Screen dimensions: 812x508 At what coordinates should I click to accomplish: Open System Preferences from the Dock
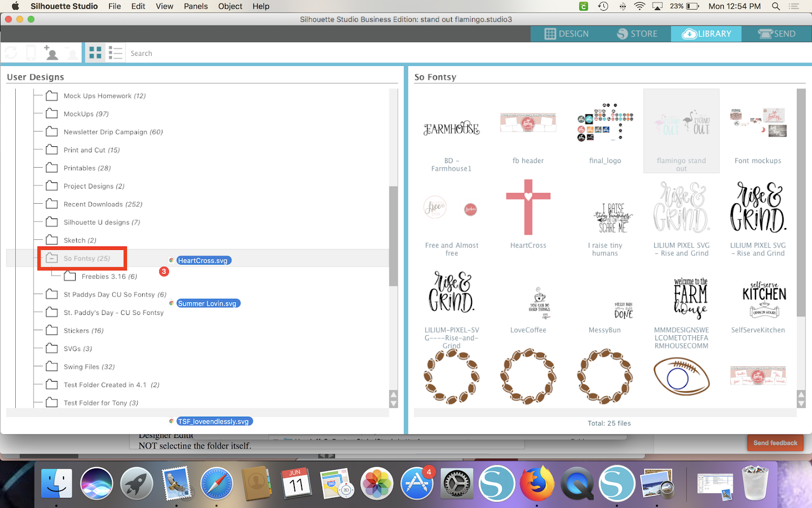point(457,483)
